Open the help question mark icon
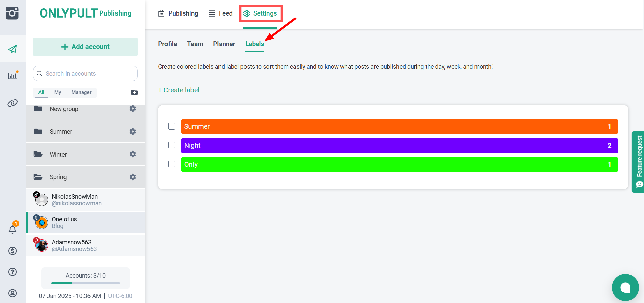Viewport: 644px width, 303px height. click(x=12, y=272)
